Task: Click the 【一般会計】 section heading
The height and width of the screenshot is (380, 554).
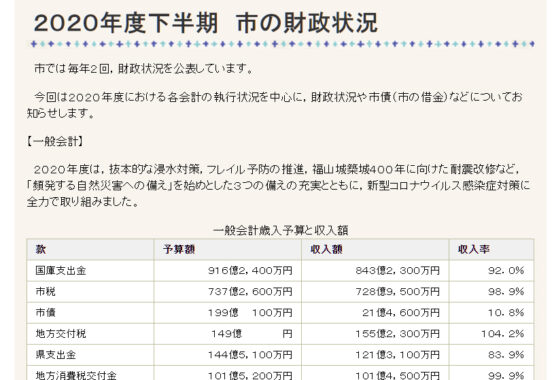Action: coord(55,142)
